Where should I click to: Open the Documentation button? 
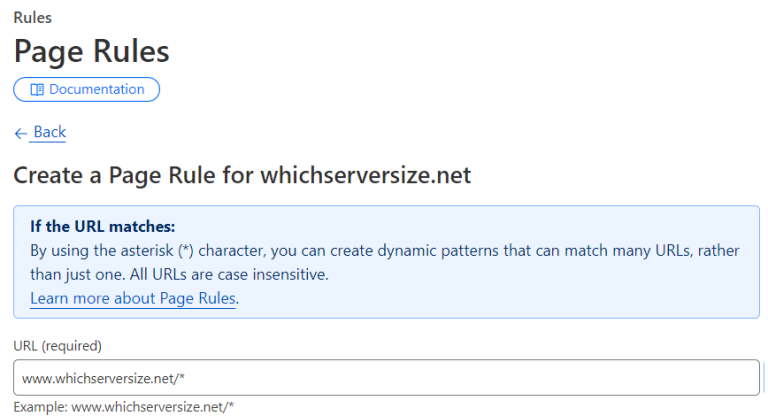point(86,90)
